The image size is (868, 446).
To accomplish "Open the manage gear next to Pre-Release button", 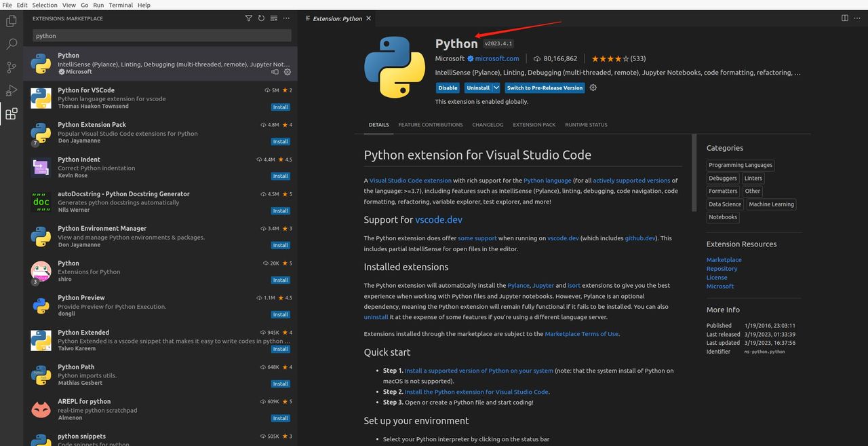I will click(593, 88).
